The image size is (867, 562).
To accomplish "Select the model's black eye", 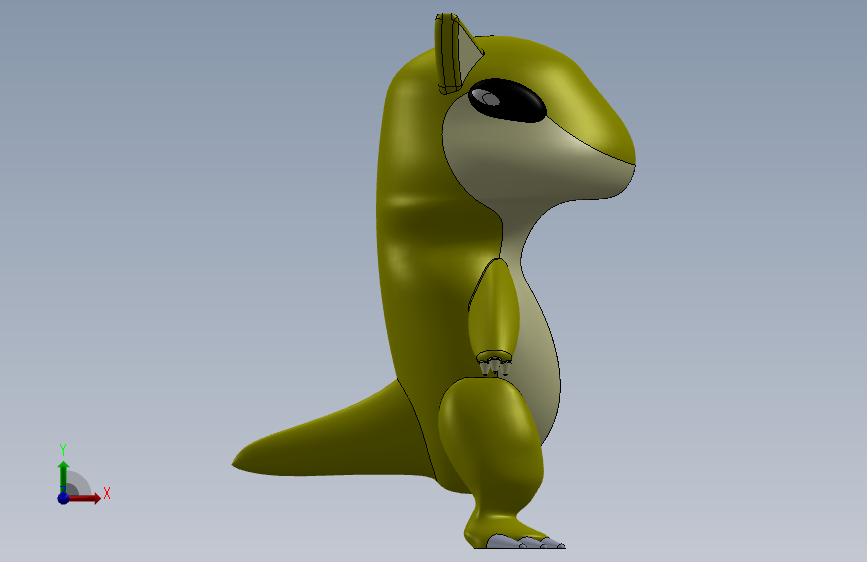I will [507, 100].
